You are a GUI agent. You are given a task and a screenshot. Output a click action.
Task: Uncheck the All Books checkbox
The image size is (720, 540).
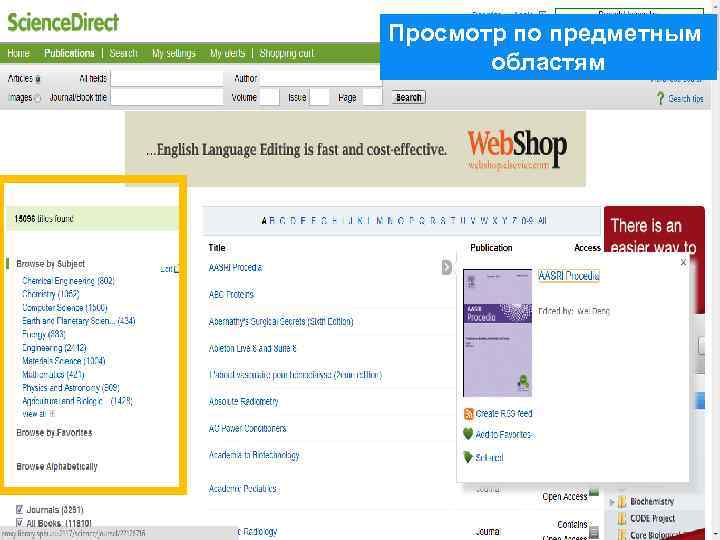click(19, 523)
